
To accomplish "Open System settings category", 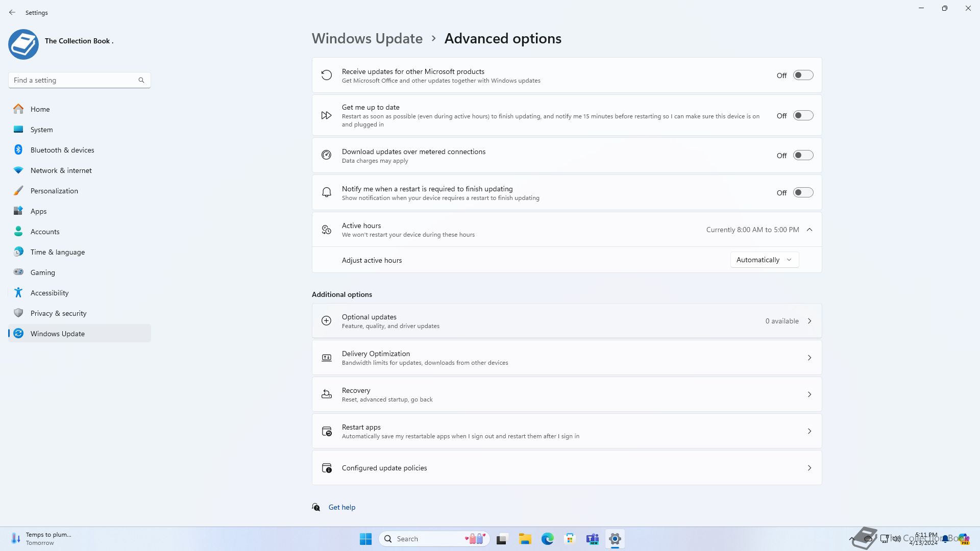I will pyautogui.click(x=80, y=129).
